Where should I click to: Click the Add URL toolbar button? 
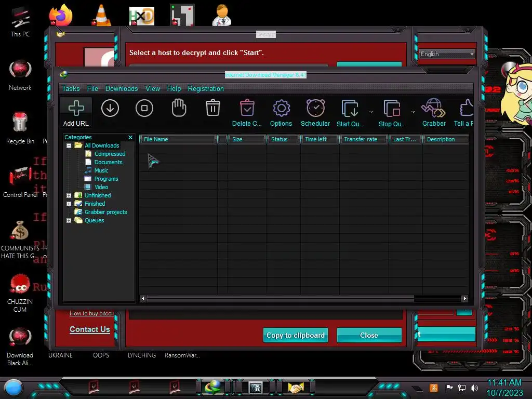(76, 113)
